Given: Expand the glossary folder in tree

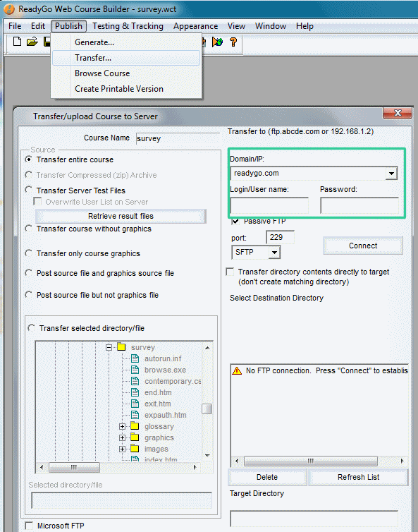Looking at the screenshot, I should [123, 426].
